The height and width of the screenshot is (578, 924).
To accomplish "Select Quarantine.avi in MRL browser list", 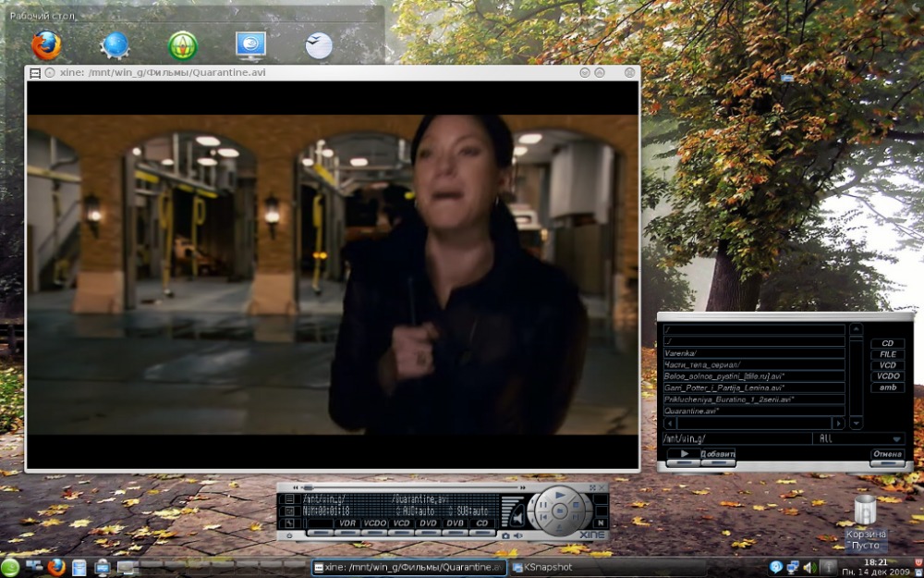I will 754,411.
